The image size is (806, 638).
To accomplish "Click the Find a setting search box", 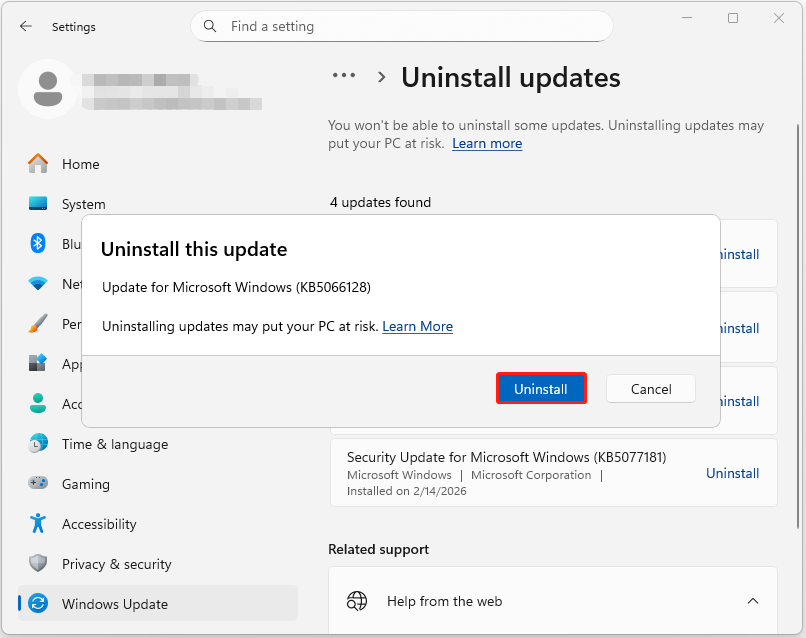I will tap(400, 26).
